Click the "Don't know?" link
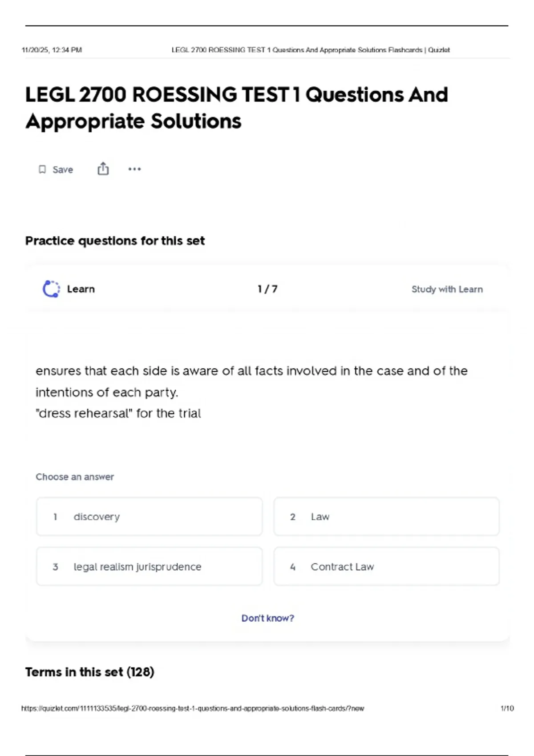 [267, 618]
